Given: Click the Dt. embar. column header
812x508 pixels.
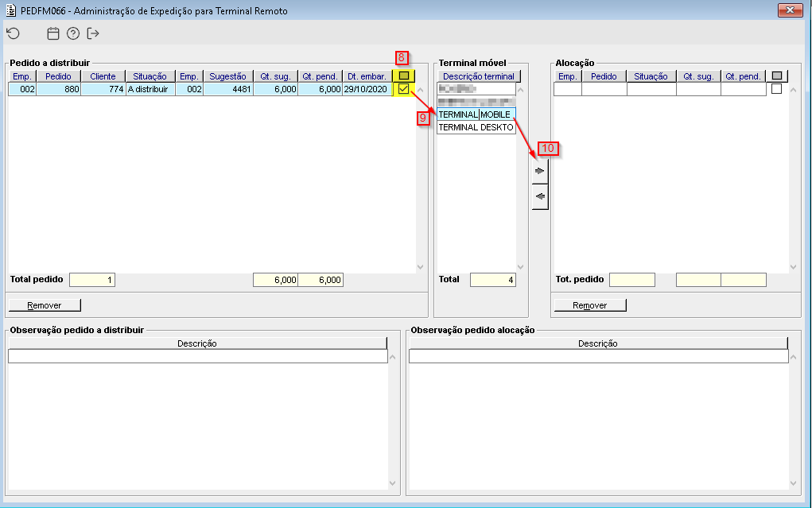Looking at the screenshot, I should coord(367,76).
